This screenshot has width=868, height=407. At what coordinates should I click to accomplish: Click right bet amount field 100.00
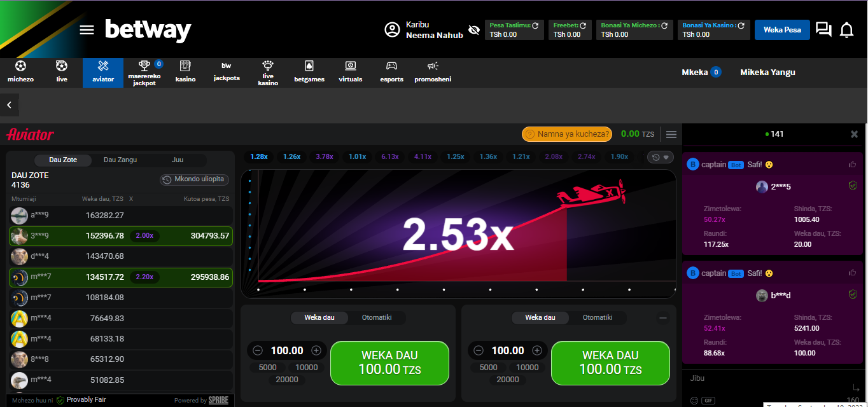tap(508, 350)
